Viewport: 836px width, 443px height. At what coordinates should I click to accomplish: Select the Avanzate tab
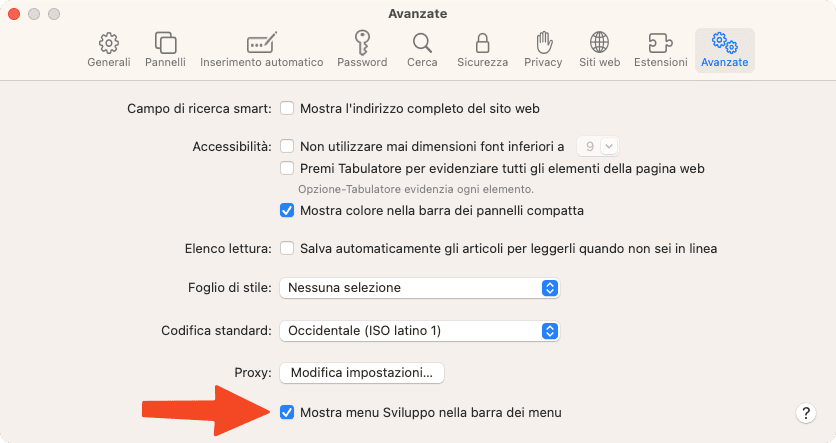(725, 50)
